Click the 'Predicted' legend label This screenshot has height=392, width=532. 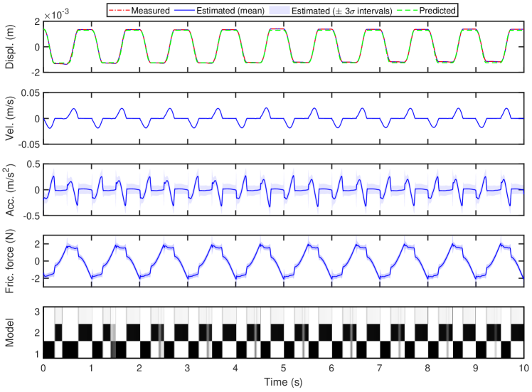tap(437, 11)
